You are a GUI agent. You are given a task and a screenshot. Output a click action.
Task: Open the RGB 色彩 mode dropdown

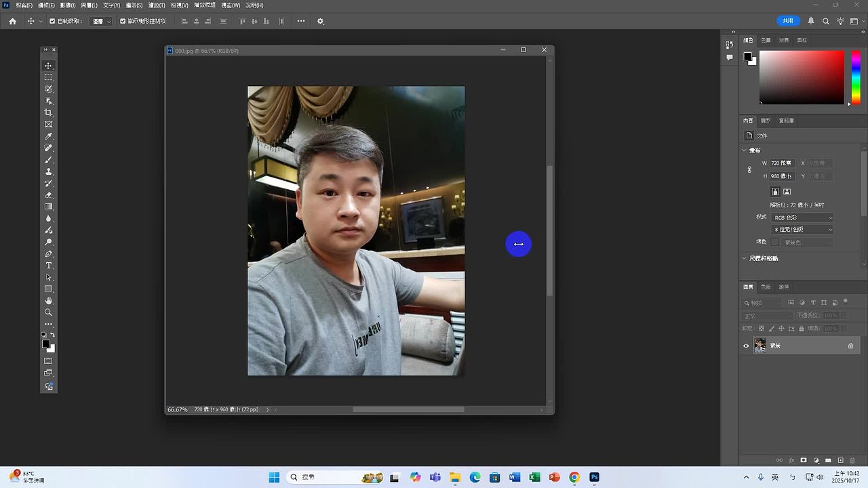[x=802, y=218]
